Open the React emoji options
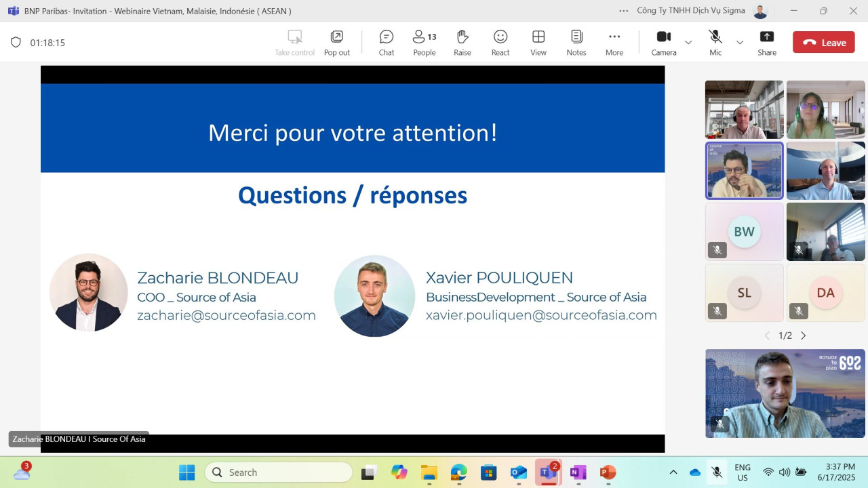Screen dimensions: 868x488 tap(500, 43)
